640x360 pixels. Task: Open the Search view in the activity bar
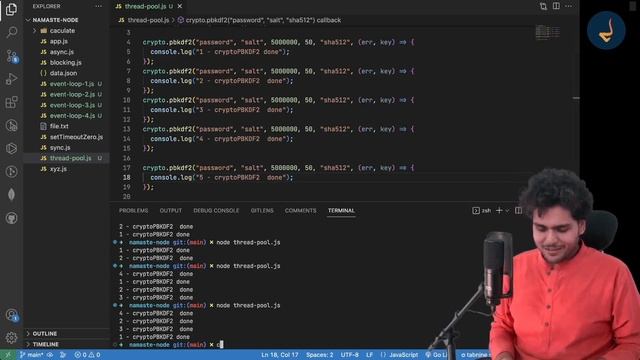pyautogui.click(x=11, y=32)
